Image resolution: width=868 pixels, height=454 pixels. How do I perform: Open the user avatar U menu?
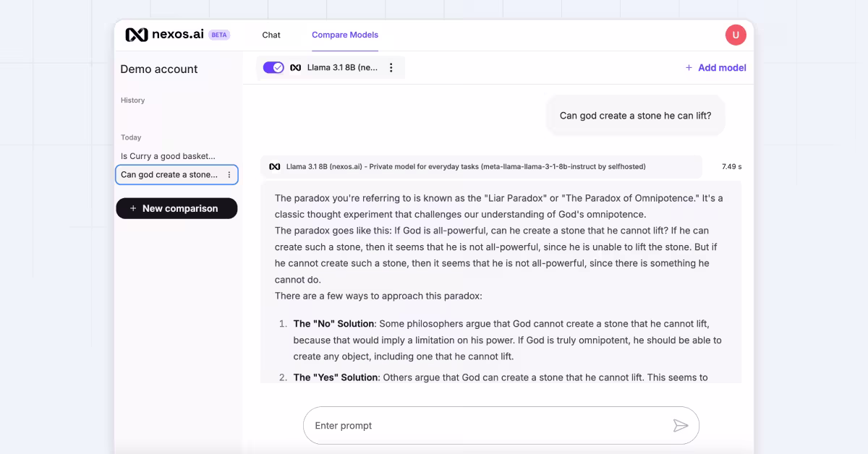pyautogui.click(x=735, y=35)
